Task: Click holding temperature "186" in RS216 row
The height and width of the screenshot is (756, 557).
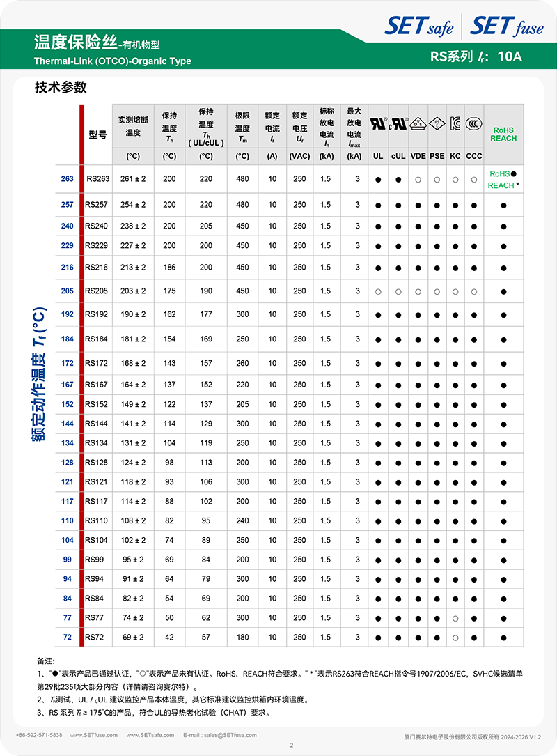Action: point(169,268)
